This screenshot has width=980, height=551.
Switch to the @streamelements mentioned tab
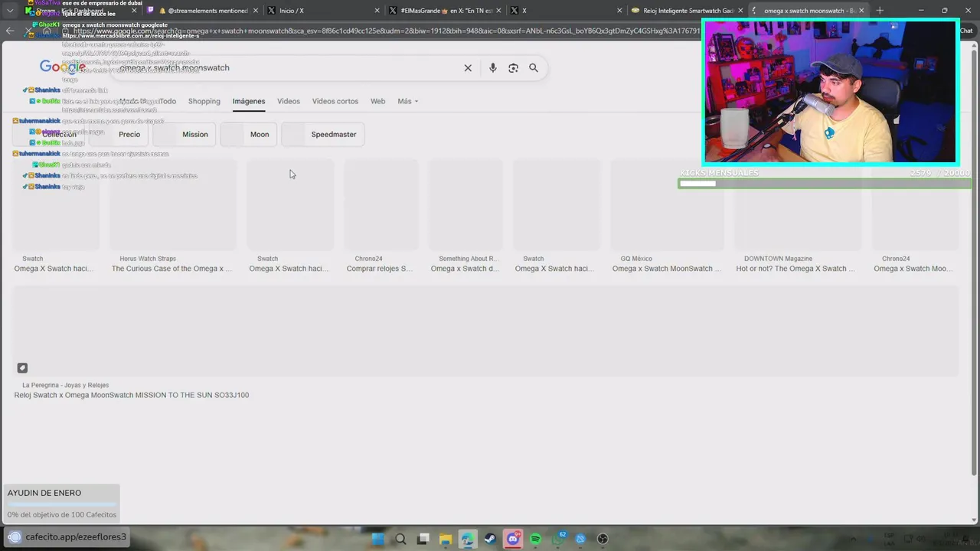(203, 11)
